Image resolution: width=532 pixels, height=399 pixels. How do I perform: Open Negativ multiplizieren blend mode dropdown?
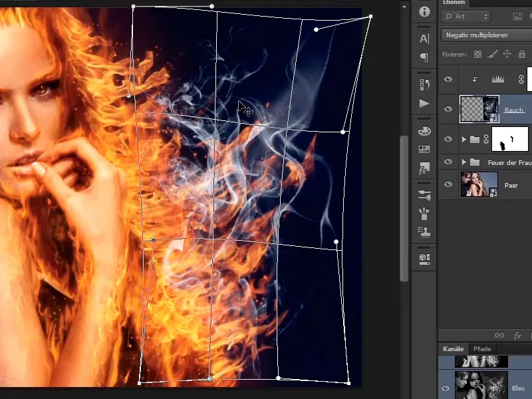tap(487, 35)
